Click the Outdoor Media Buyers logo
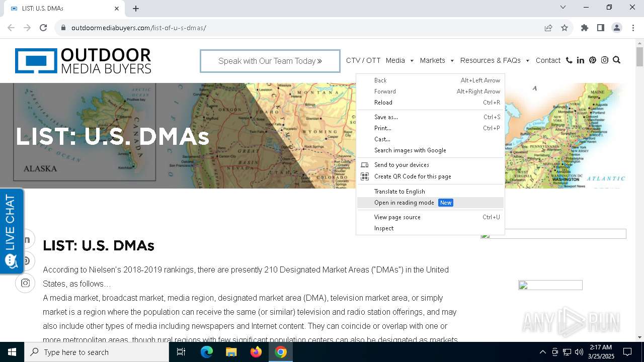 point(83,61)
